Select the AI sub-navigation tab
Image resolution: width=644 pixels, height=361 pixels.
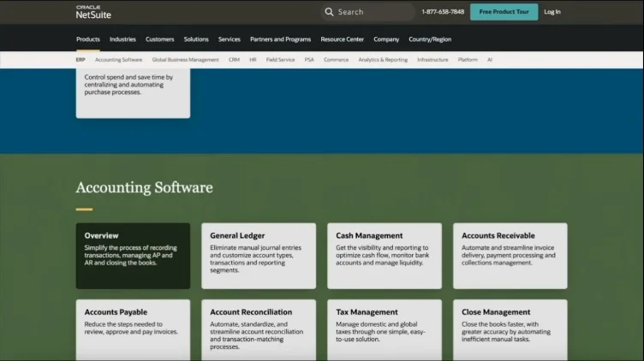(490, 60)
